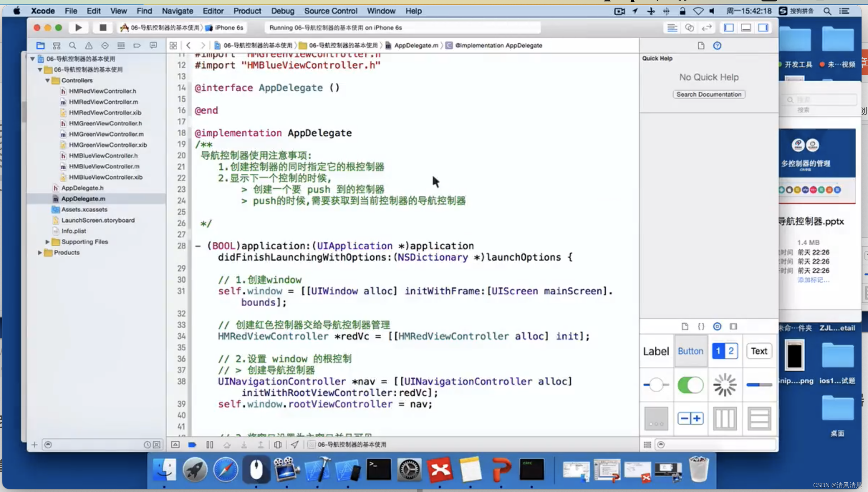Open the Debug navigator icon
868x492 pixels.
(x=121, y=45)
